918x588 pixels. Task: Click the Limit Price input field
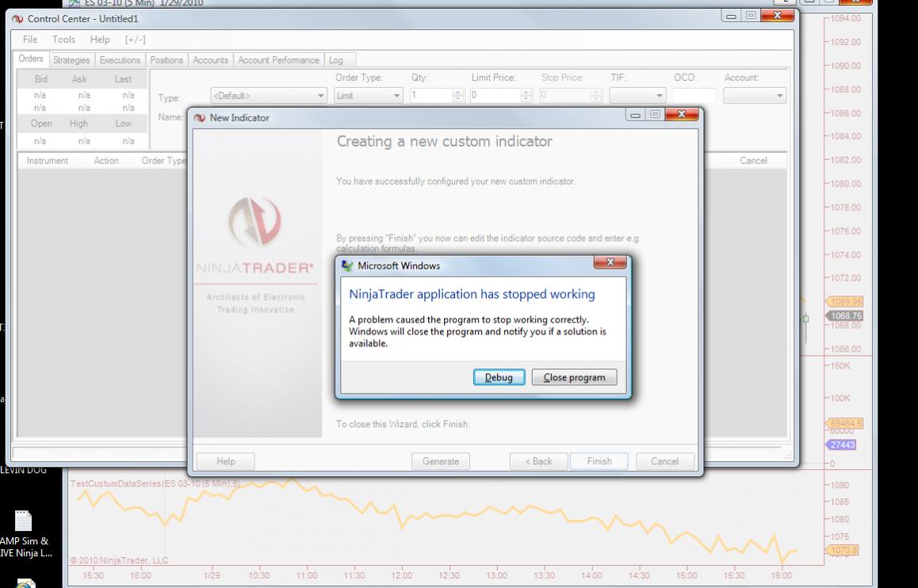pos(495,95)
